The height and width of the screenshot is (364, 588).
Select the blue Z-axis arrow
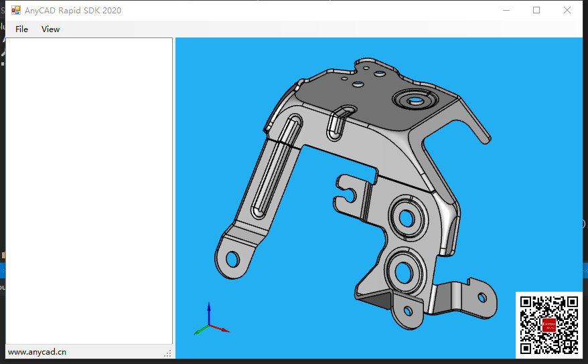click(x=209, y=310)
